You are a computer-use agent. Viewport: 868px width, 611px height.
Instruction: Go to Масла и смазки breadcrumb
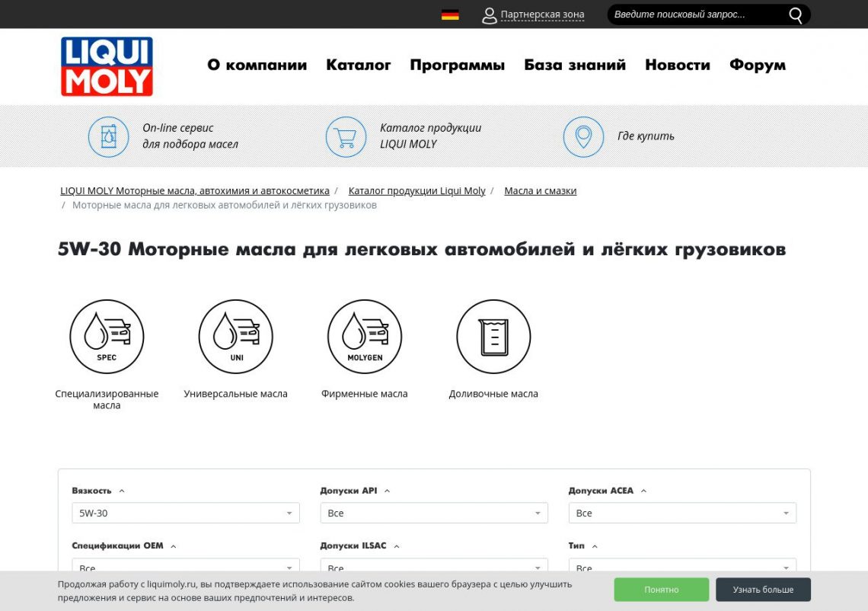point(541,190)
